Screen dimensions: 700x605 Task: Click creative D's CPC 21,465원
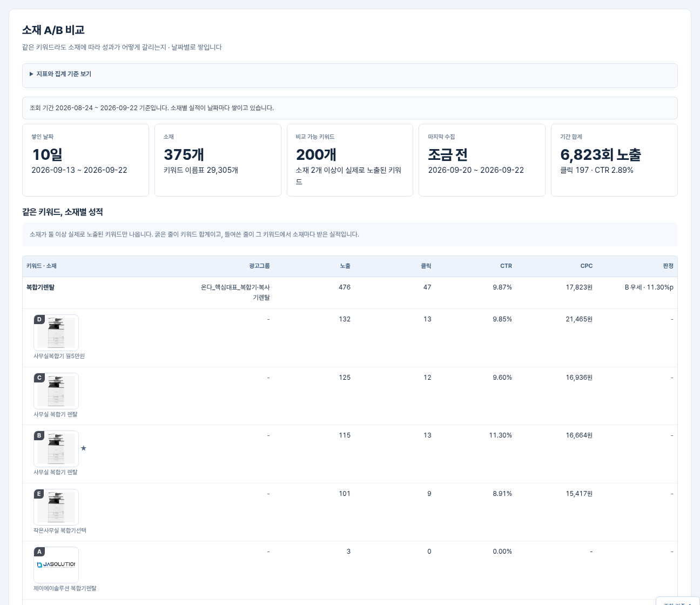(x=579, y=319)
